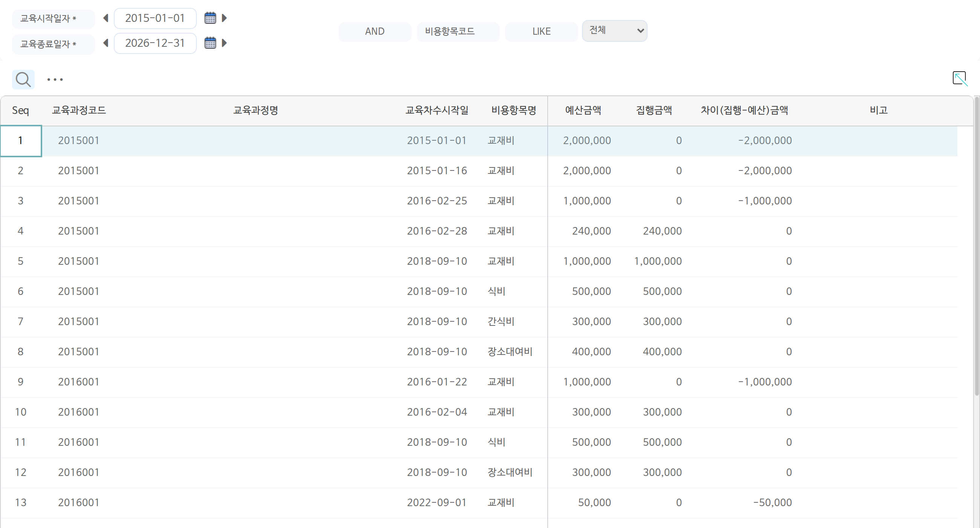Click the 2026-12-31 end date field
This screenshot has width=980, height=528.
click(x=155, y=43)
